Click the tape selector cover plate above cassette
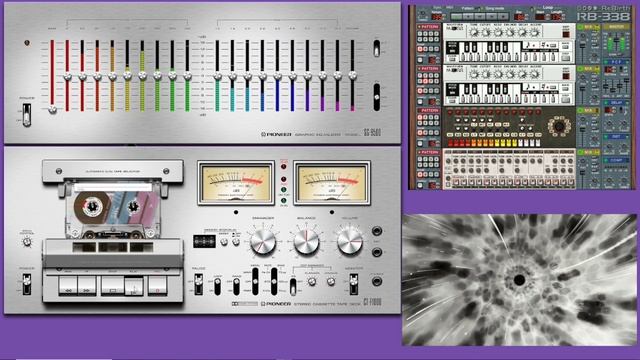640x360 pixels. (113, 171)
